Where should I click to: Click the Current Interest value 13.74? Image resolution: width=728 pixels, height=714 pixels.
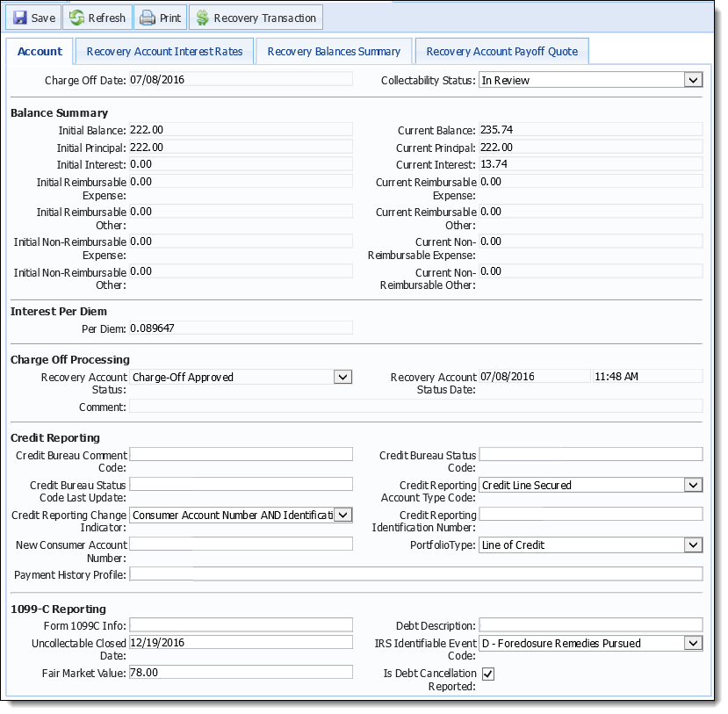[x=494, y=164]
